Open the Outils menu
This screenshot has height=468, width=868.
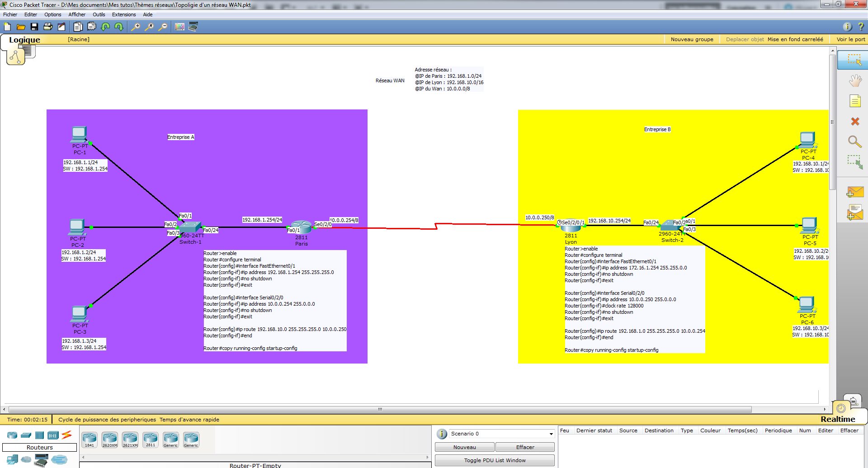[99, 14]
